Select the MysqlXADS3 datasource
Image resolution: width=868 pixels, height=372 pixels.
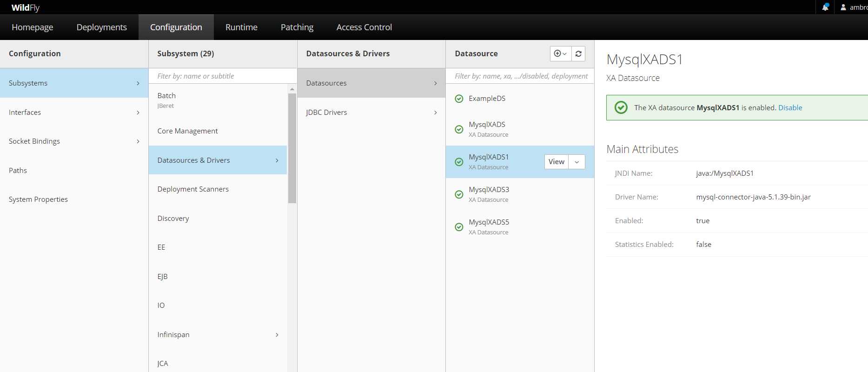click(x=520, y=194)
